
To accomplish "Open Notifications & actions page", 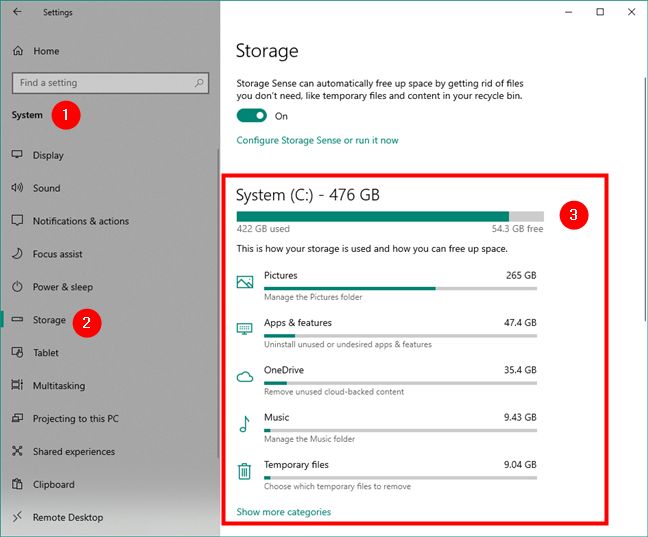I will click(81, 221).
